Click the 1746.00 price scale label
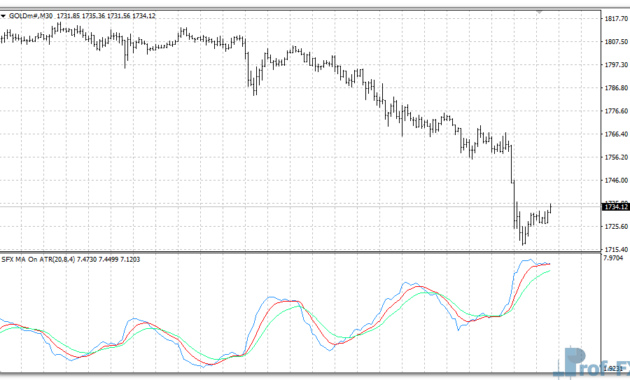630x380 pixels. pyautogui.click(x=616, y=180)
